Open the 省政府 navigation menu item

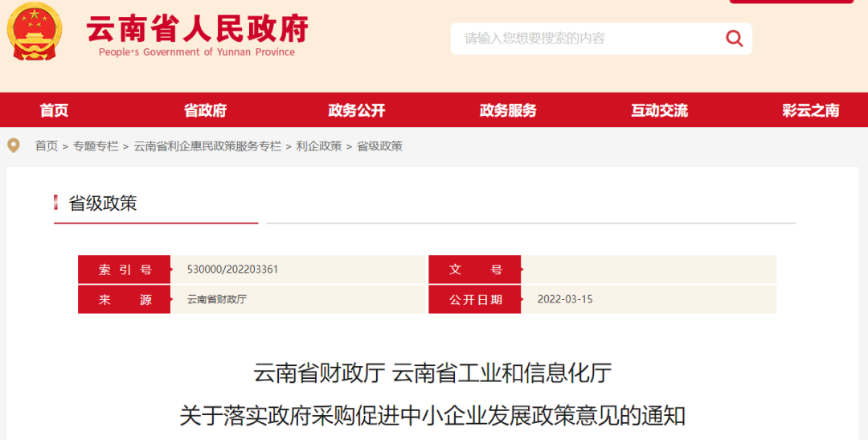click(206, 110)
